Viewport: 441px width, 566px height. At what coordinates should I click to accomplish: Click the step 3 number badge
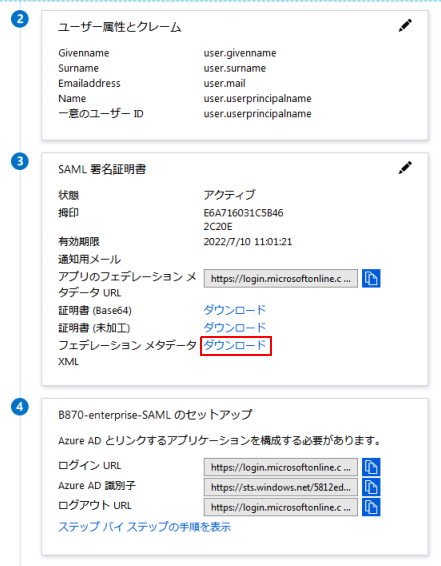[20, 161]
